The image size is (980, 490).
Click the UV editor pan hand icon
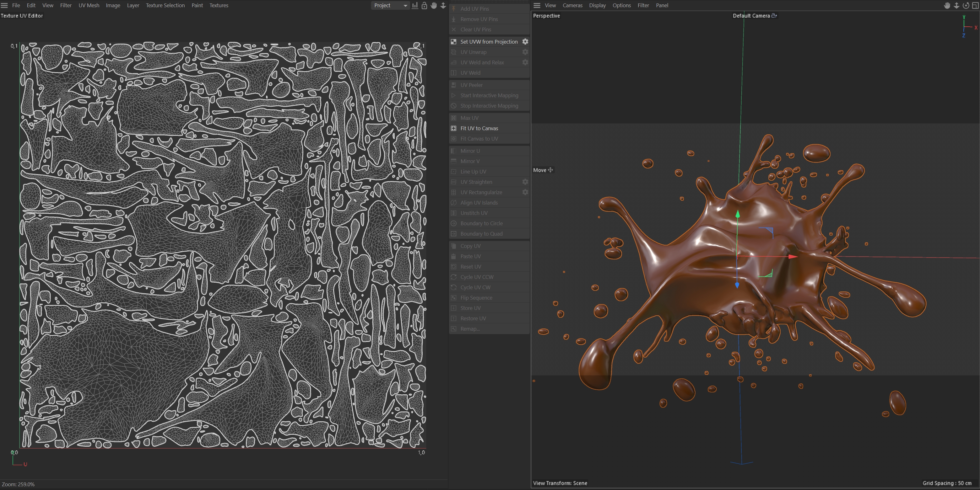pyautogui.click(x=434, y=5)
